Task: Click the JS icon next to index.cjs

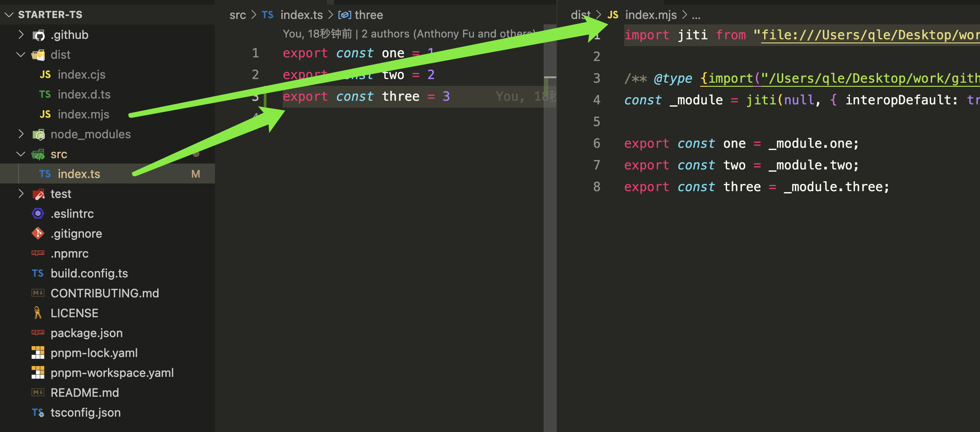Action: pos(45,75)
